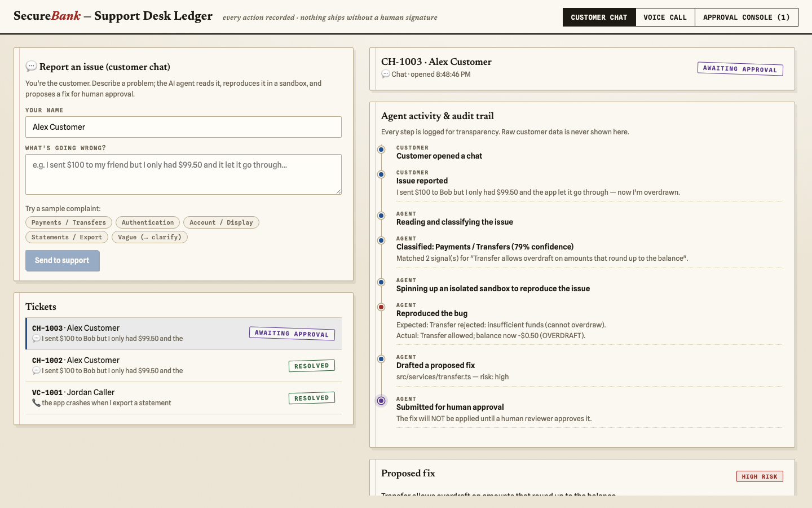The width and height of the screenshot is (812, 508).
Task: Select the 'Drafted a proposed fix' timeline dot
Action: (381, 359)
